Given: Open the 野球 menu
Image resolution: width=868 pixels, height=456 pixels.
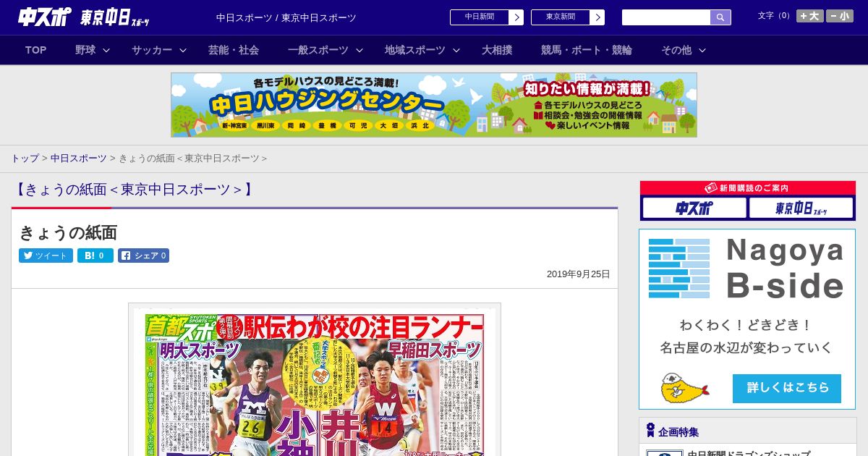Looking at the screenshot, I should click(85, 50).
